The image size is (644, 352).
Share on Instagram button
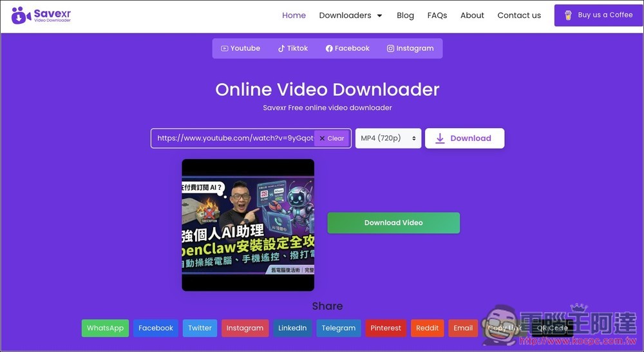(x=245, y=328)
